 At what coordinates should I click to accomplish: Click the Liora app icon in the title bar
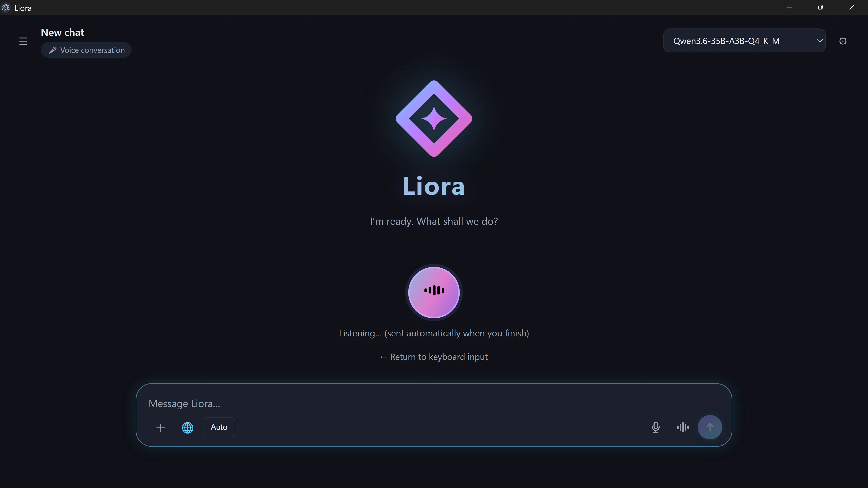[6, 7]
